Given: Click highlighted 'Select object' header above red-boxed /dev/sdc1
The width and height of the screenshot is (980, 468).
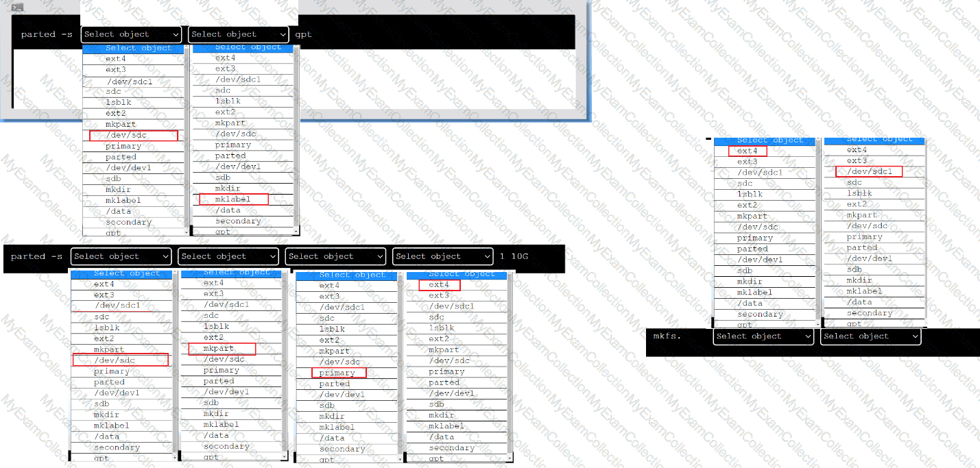Looking at the screenshot, I should [874, 140].
